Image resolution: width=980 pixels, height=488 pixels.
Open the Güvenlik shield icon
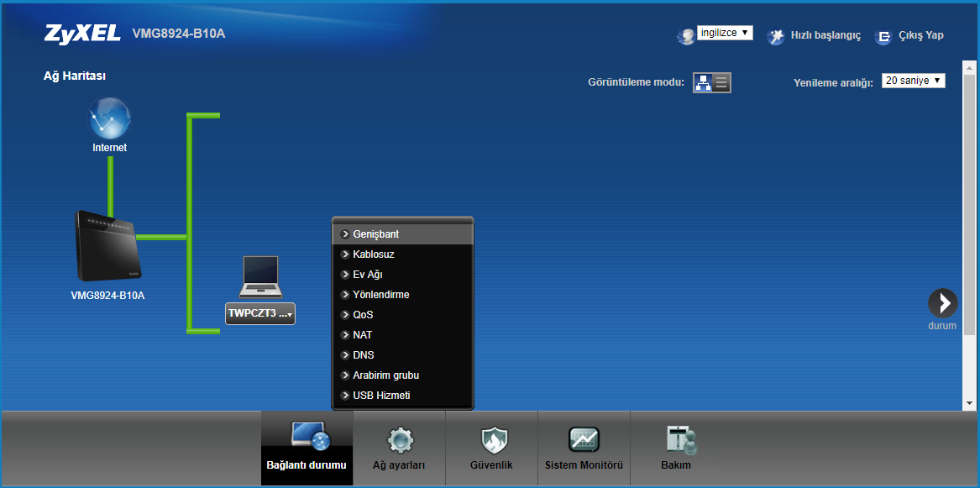[494, 440]
